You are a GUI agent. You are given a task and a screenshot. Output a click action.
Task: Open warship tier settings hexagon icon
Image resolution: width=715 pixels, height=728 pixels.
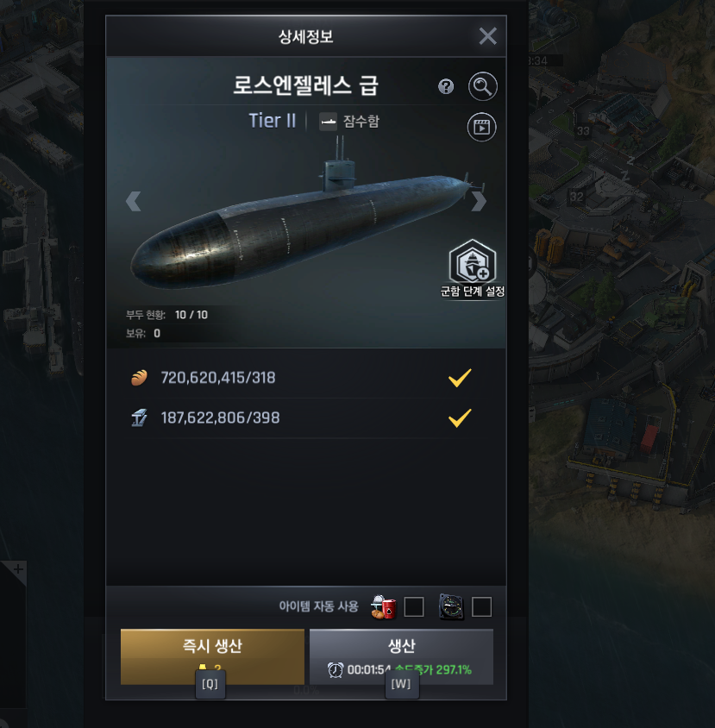(472, 261)
